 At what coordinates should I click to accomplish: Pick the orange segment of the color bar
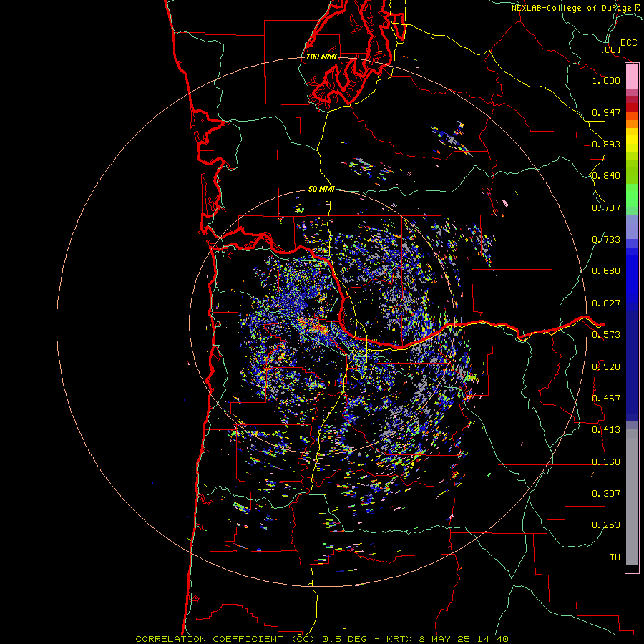point(632,124)
